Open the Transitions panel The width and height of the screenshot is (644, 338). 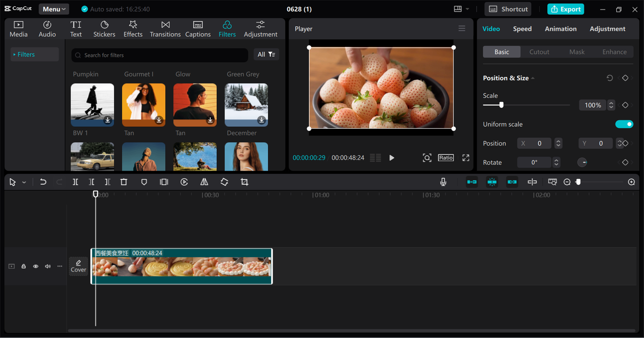point(165,29)
